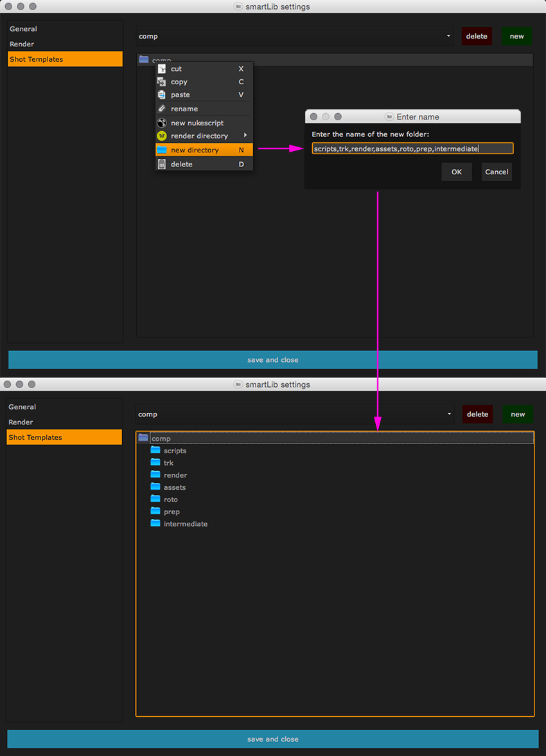Select new nukescript menu entry
Image resolution: width=546 pixels, height=756 pixels.
click(197, 123)
